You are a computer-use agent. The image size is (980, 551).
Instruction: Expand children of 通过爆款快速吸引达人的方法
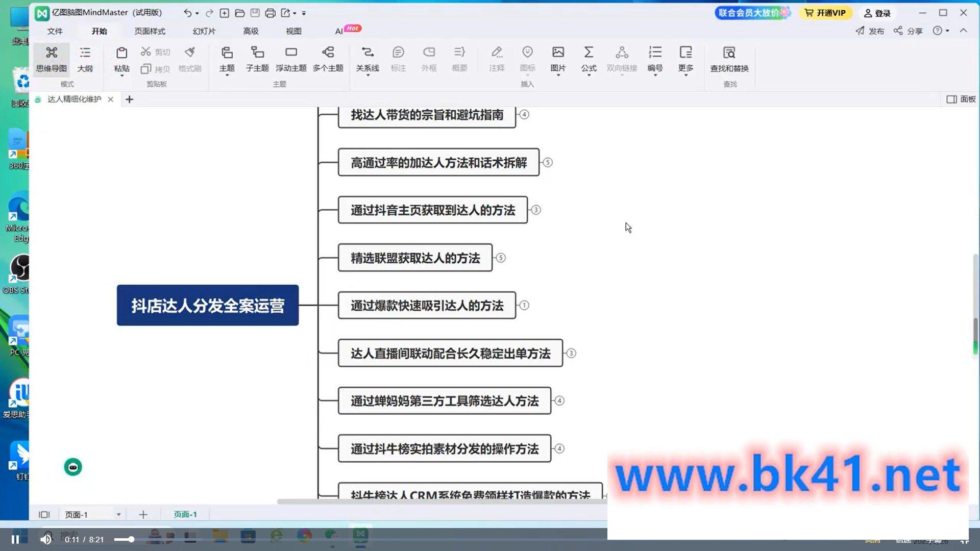pyautogui.click(x=524, y=305)
